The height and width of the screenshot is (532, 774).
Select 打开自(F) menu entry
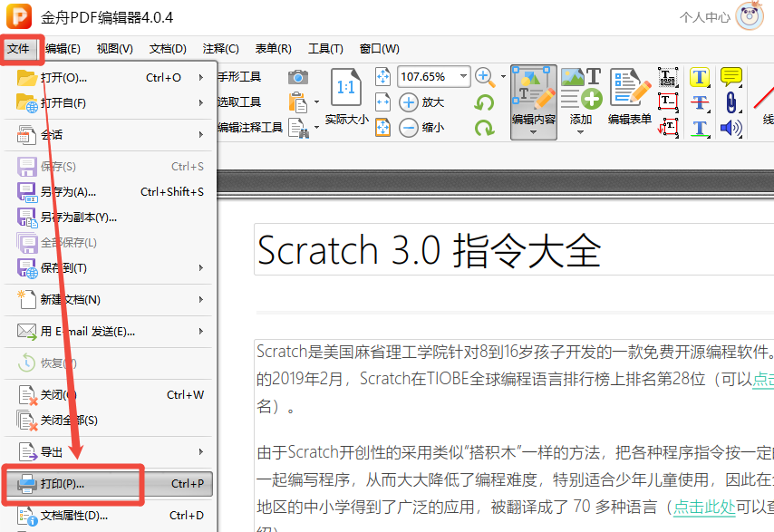point(109,102)
